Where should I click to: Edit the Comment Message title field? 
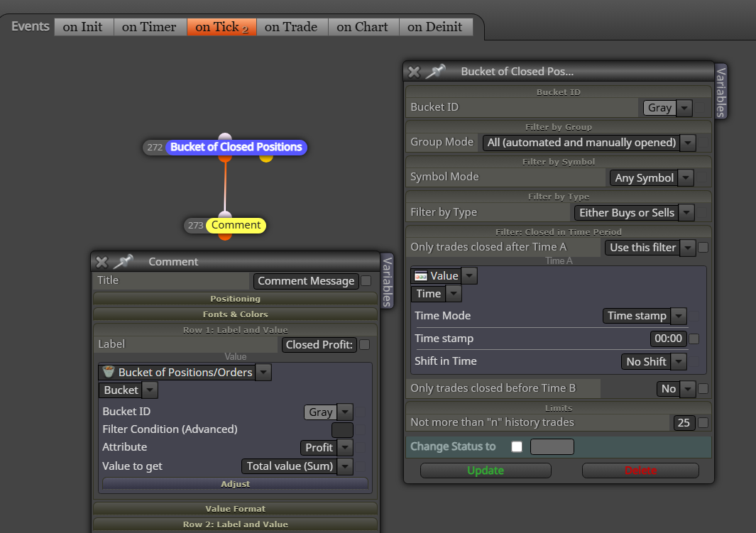(x=306, y=281)
